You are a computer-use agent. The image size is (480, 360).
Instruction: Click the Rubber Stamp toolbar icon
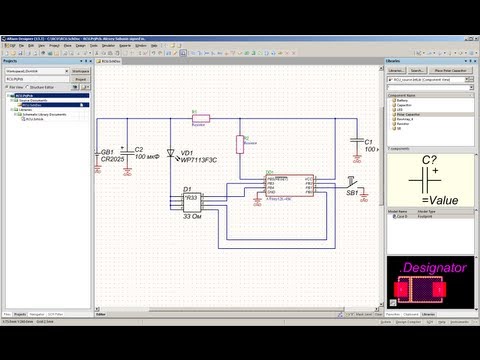117,53
